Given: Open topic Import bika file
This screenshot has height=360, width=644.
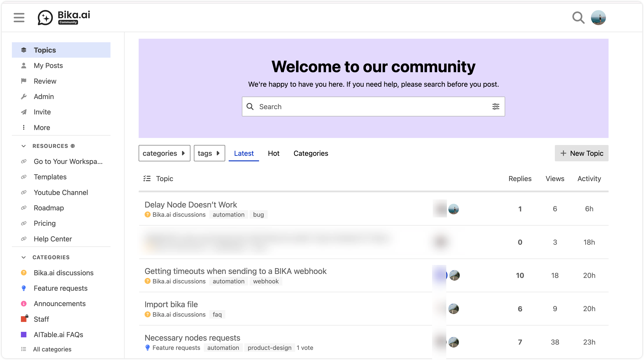Looking at the screenshot, I should pos(171,304).
